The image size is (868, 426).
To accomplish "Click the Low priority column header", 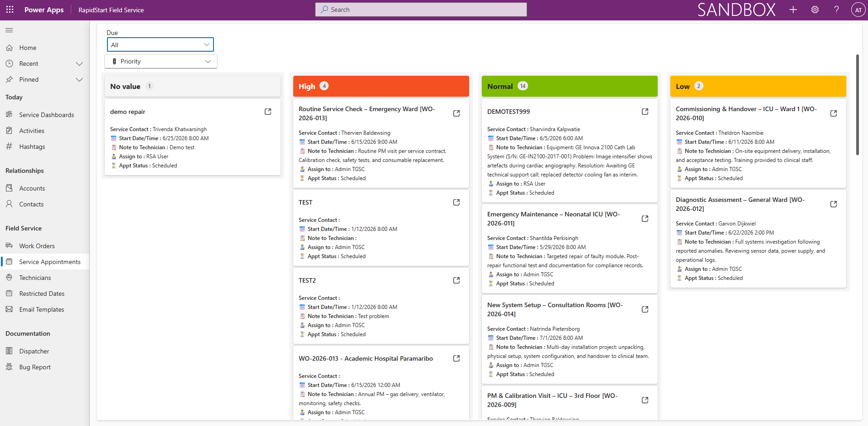I will [758, 86].
